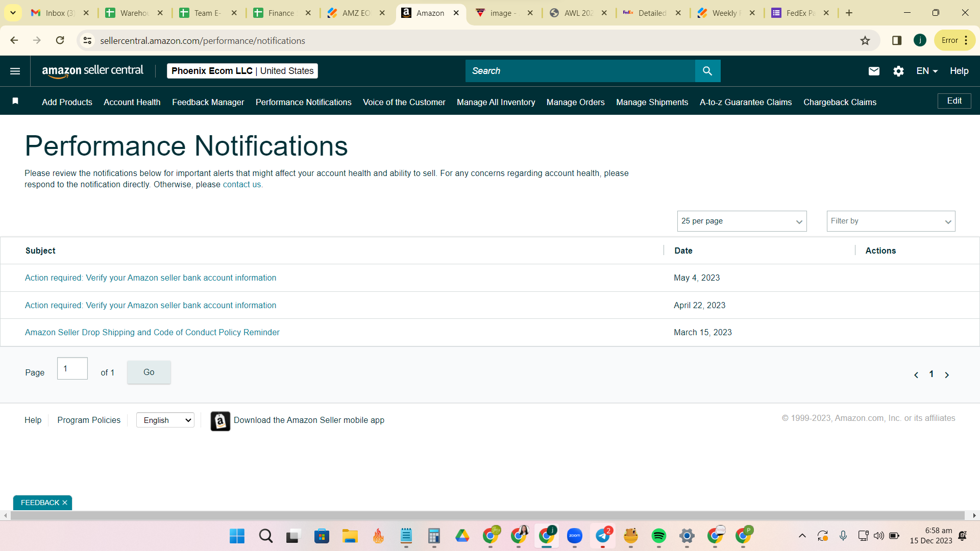
Task: Open the April 22, 2023 bank verification notification
Action: click(151, 306)
